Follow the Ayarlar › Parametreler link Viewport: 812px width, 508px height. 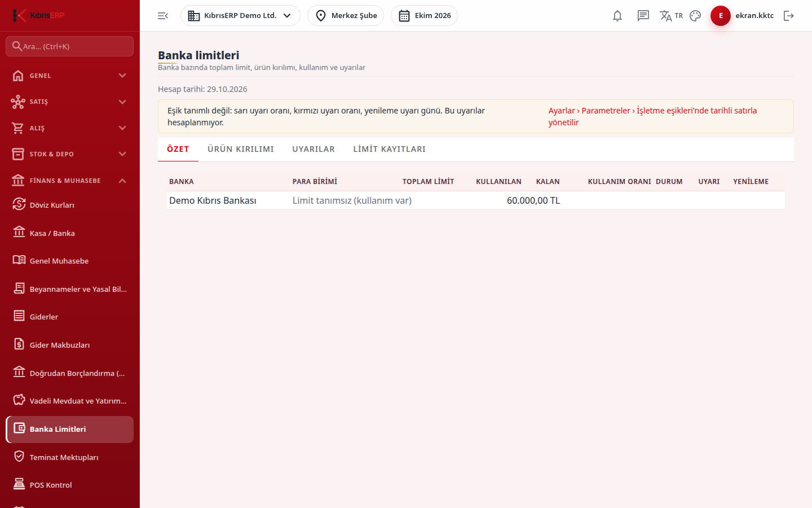[652, 116]
